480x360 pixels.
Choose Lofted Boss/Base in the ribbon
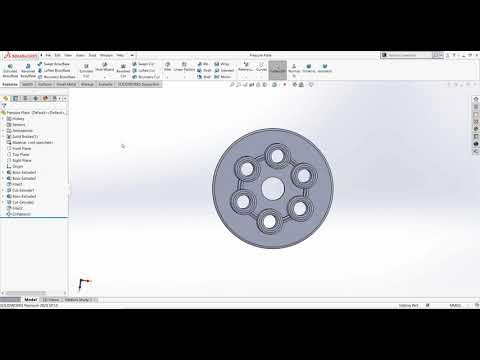click(54, 70)
